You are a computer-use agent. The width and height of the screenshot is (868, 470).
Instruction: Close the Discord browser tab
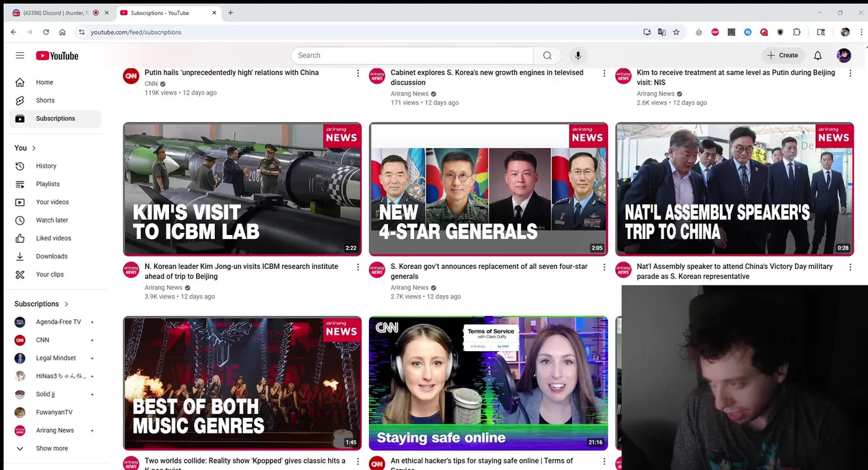106,12
